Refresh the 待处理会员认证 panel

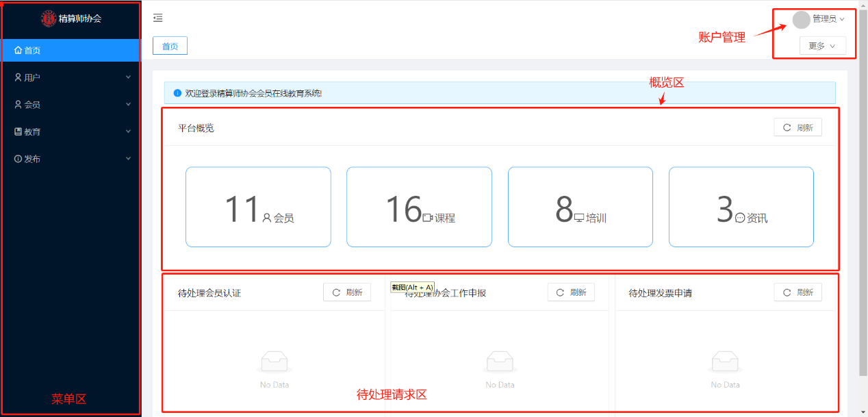[347, 292]
